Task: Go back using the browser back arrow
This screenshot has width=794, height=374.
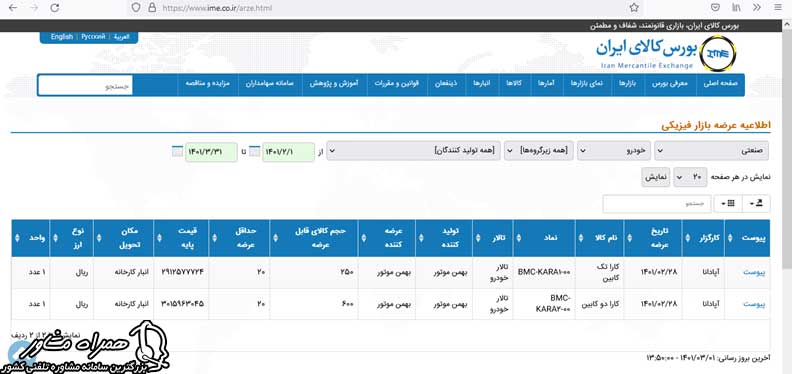Action: tap(13, 8)
